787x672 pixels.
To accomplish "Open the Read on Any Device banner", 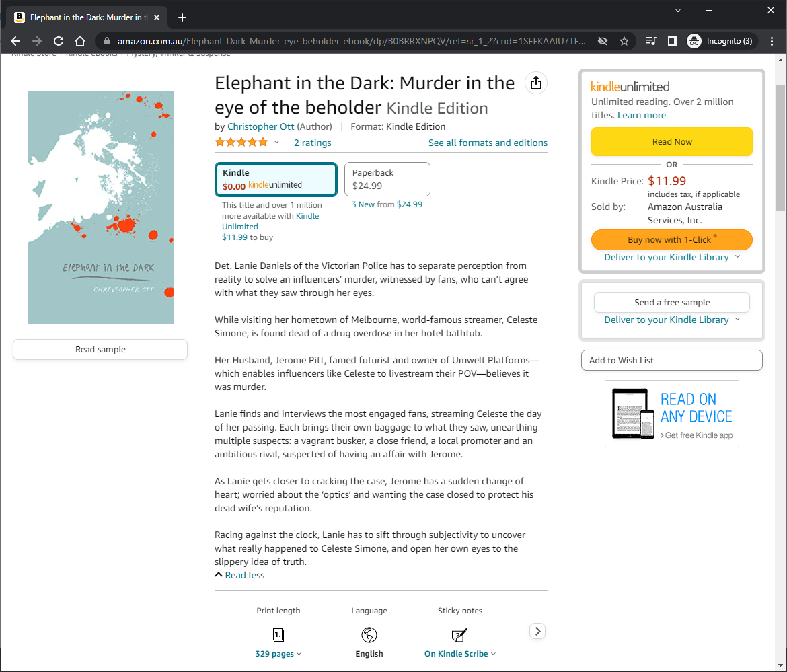I will click(x=672, y=414).
